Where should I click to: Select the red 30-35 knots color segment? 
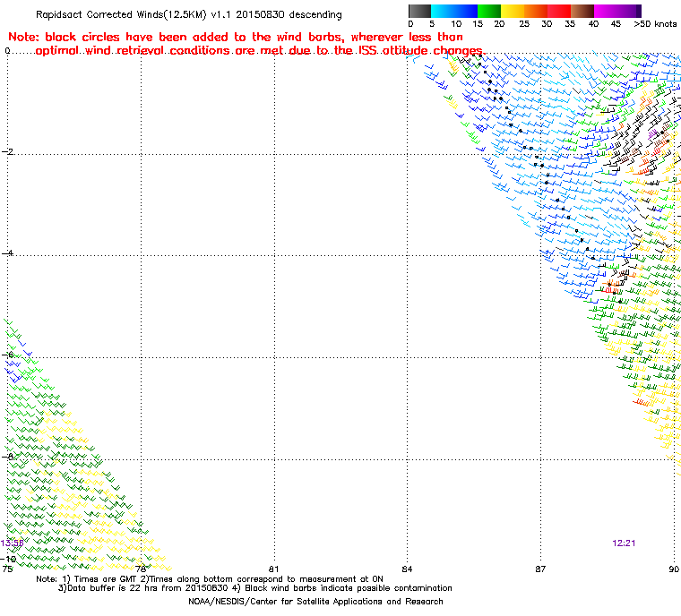(x=559, y=11)
